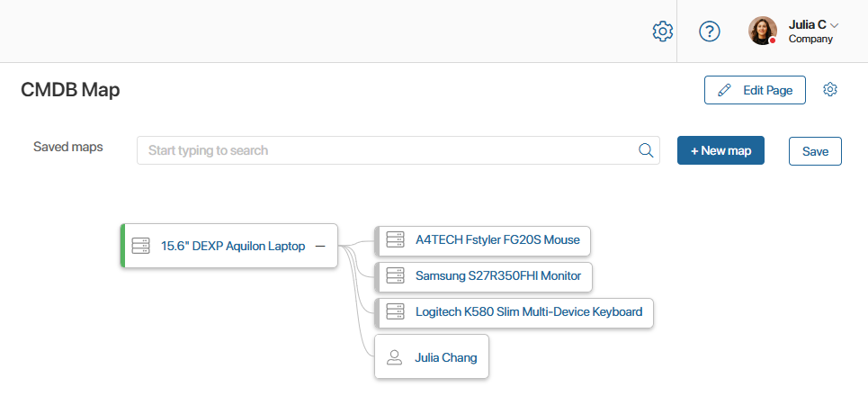Viewport: 868px width, 405px height.
Task: Create a map with + New map
Action: coord(720,150)
